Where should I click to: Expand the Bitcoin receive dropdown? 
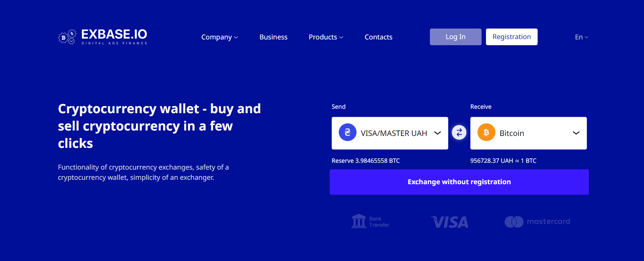528,133
